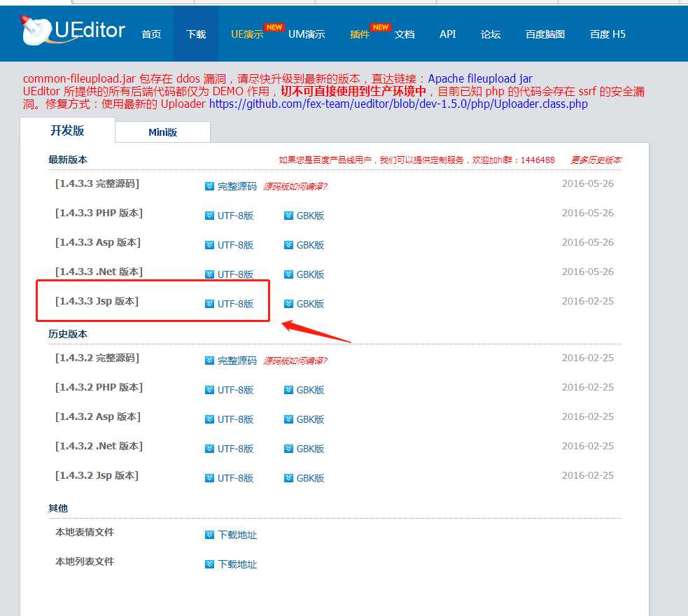Screen dimensions: 688x616
Task: Click download icon beside 1.4.3.2 .Net UTF-8版
Action: coord(209,449)
